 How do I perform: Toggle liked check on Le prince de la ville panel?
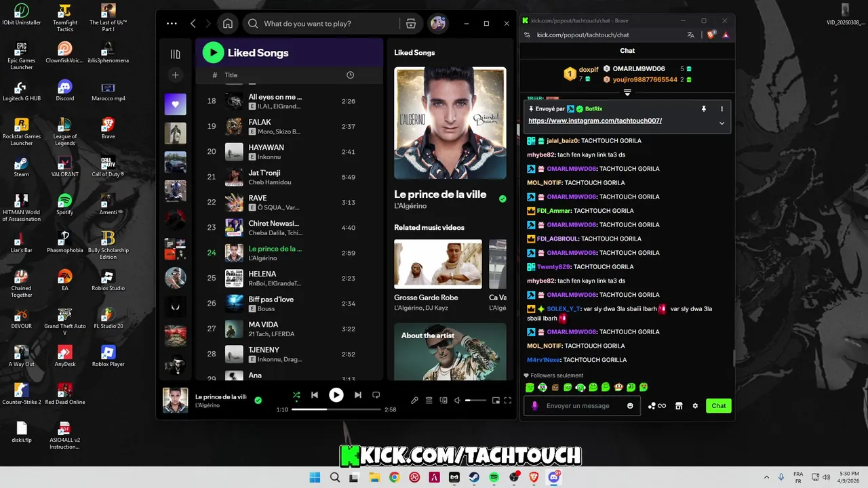502,199
